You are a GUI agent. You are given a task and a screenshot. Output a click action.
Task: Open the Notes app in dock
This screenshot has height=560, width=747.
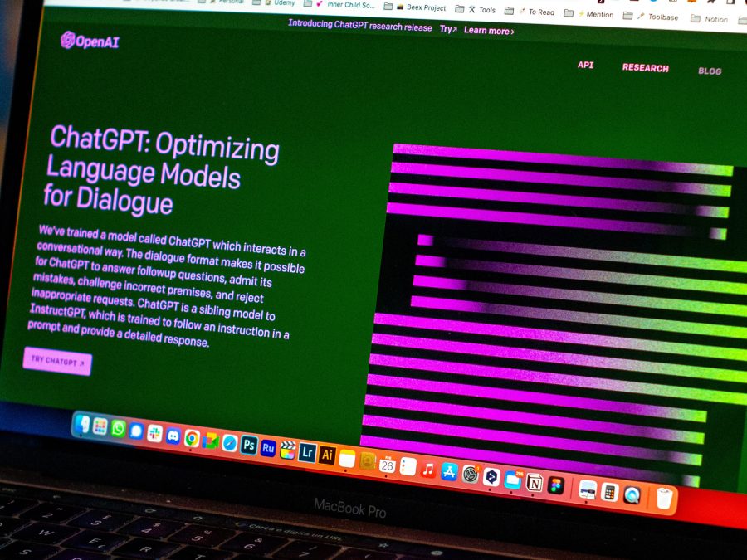point(347,458)
